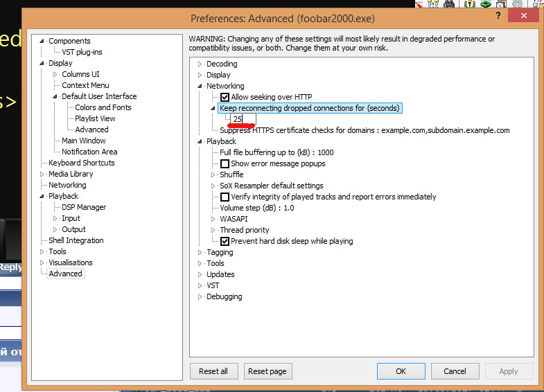Open the dialog help question mark
This screenshot has height=392, width=544.
click(498, 16)
